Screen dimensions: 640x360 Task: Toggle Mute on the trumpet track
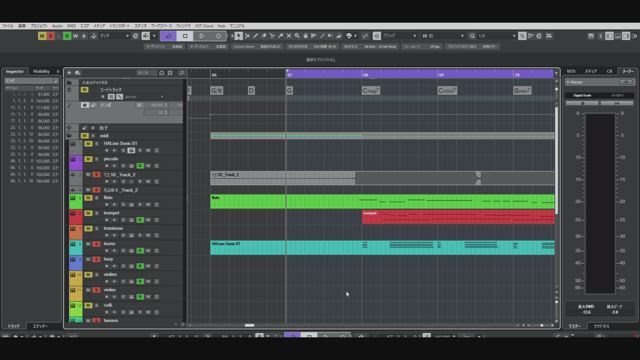coord(88,213)
